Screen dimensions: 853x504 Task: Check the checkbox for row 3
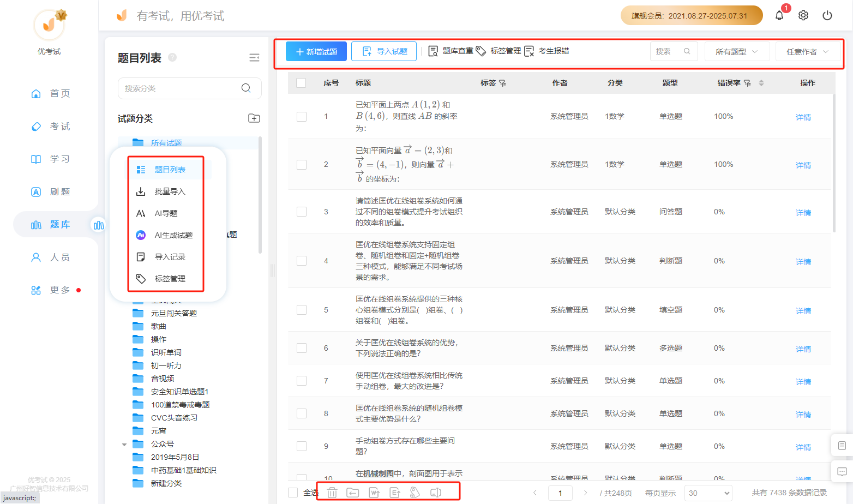[302, 212]
